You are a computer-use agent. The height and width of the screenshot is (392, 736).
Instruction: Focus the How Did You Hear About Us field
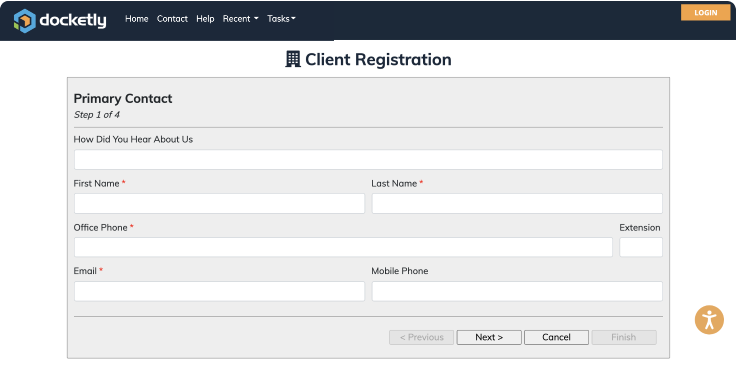point(368,160)
